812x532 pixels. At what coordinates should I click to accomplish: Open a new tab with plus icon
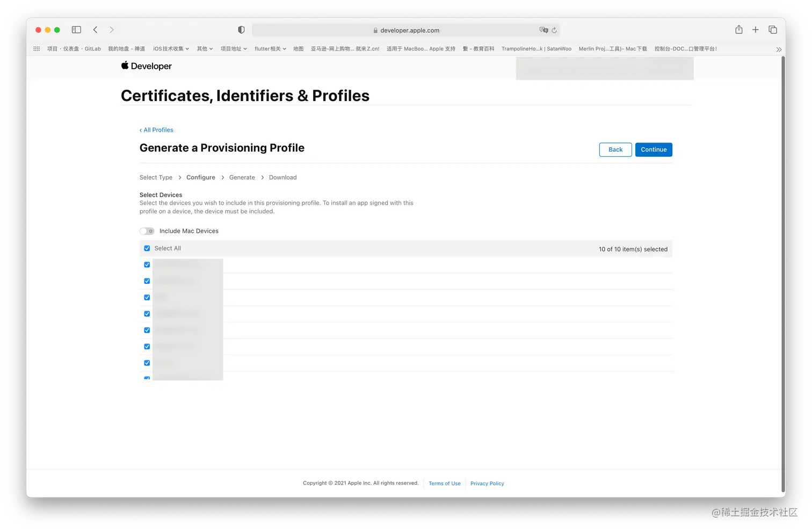(755, 30)
